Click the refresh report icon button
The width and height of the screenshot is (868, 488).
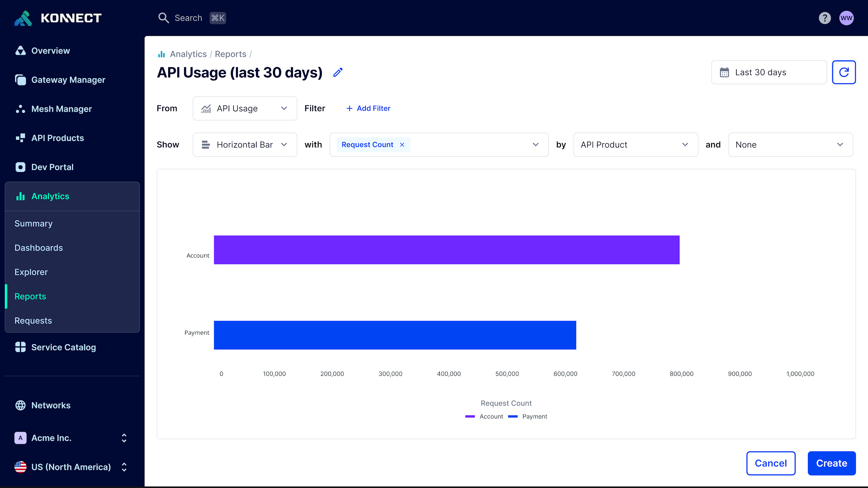[844, 72]
